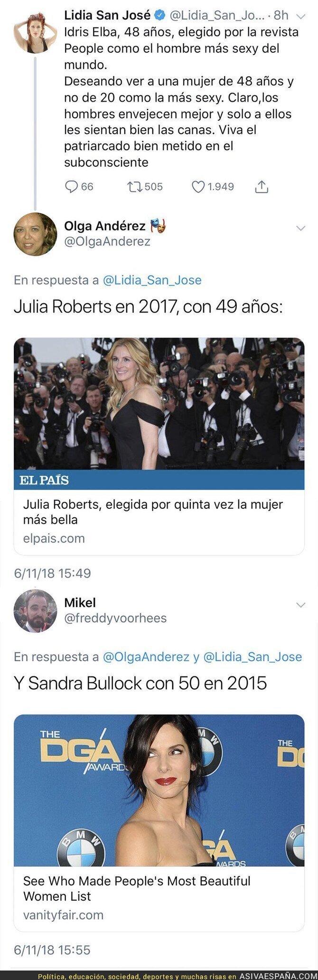Open @Lidia_San_Jose mention in Olga's reply
The image size is (318, 980).
tap(152, 280)
